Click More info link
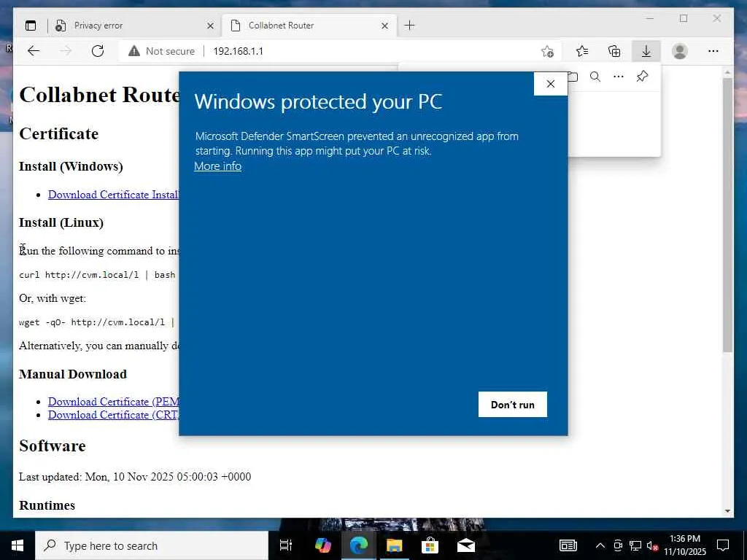The image size is (747, 560). (217, 166)
